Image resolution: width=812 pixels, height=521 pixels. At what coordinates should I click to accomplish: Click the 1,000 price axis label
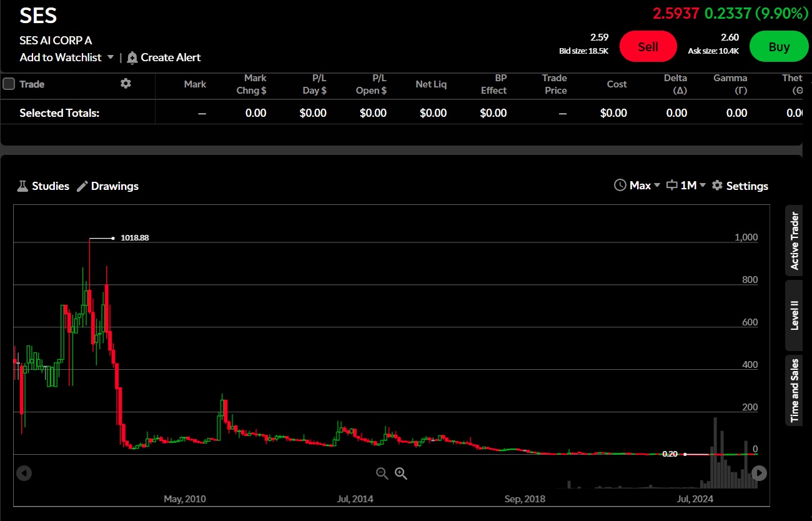(x=746, y=237)
